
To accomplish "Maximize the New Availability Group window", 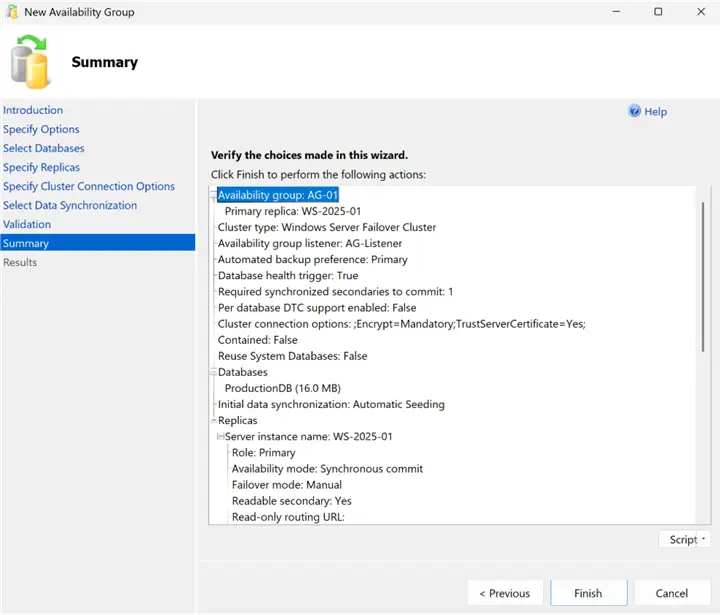I will [x=658, y=11].
